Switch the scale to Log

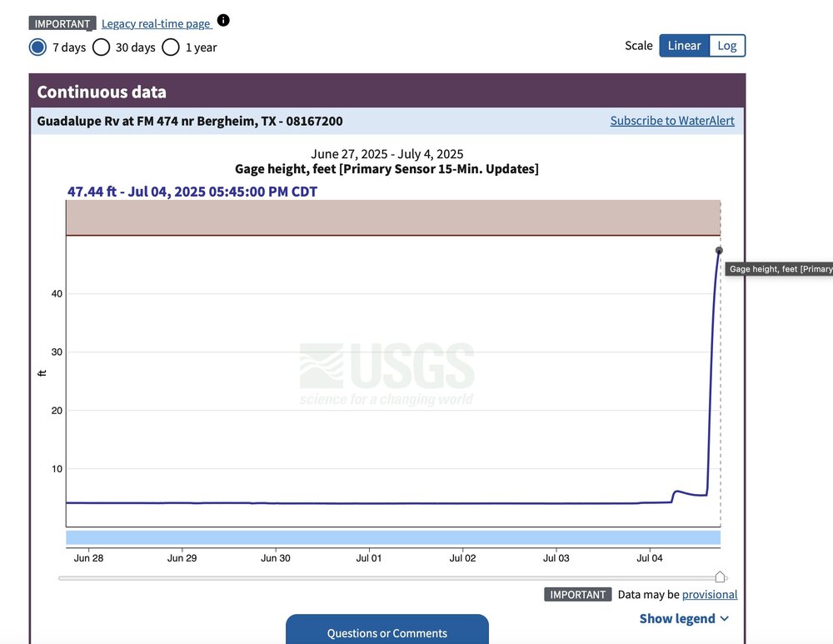[726, 46]
